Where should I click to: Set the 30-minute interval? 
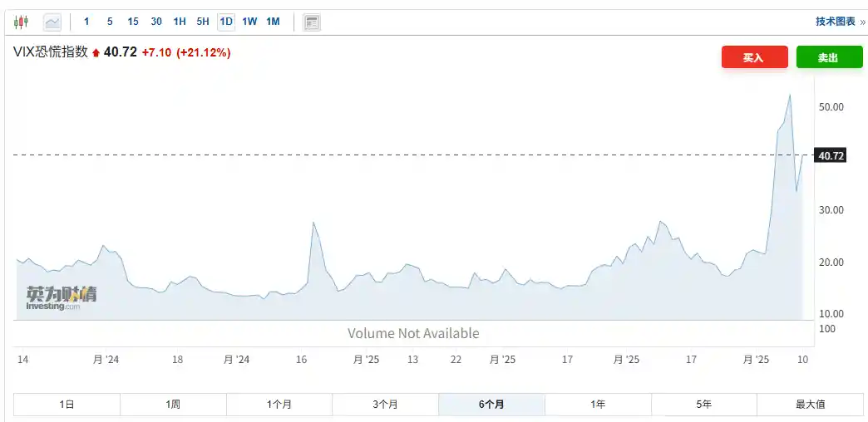pyautogui.click(x=156, y=22)
